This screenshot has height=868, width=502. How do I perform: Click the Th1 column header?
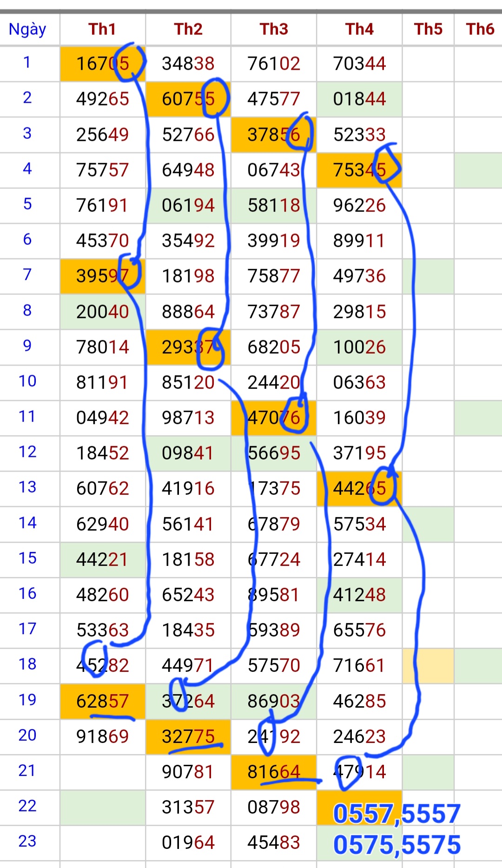click(x=102, y=29)
